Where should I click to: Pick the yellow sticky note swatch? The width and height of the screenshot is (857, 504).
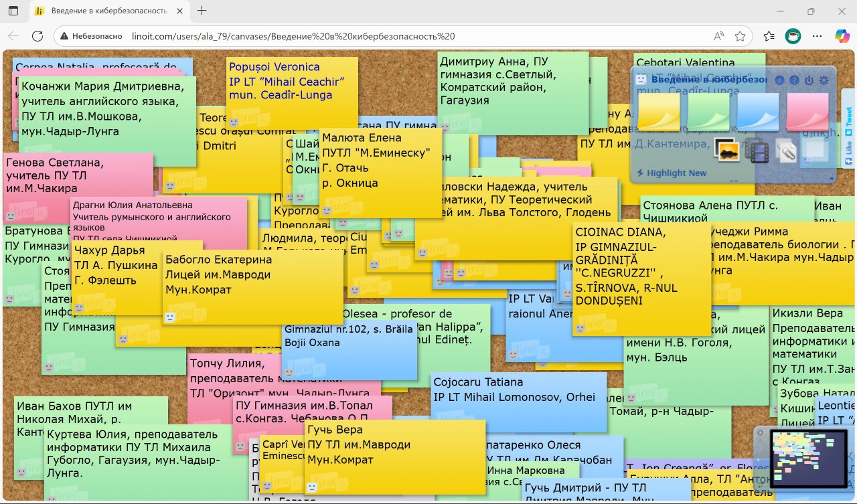coord(658,111)
